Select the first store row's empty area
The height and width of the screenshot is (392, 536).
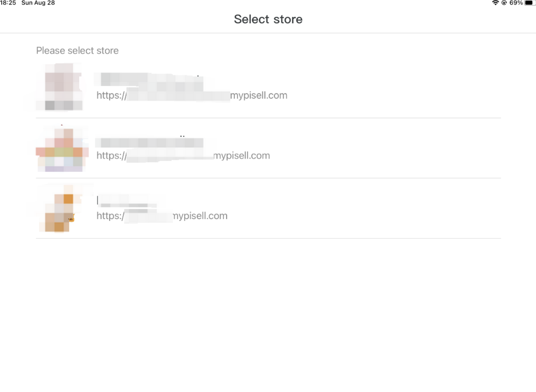(x=394, y=88)
